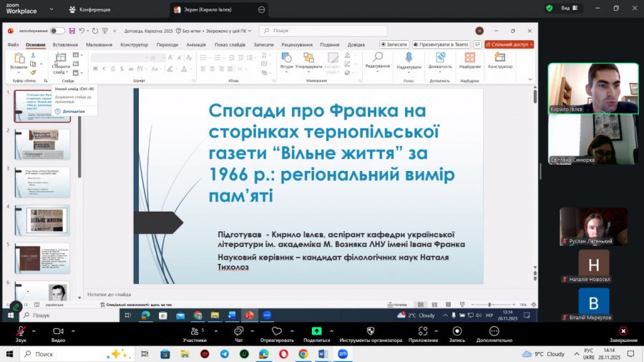Image resolution: width=644 pixels, height=362 pixels.
Task: Toggle Нотатки notes pane in status bar
Action: (396, 305)
